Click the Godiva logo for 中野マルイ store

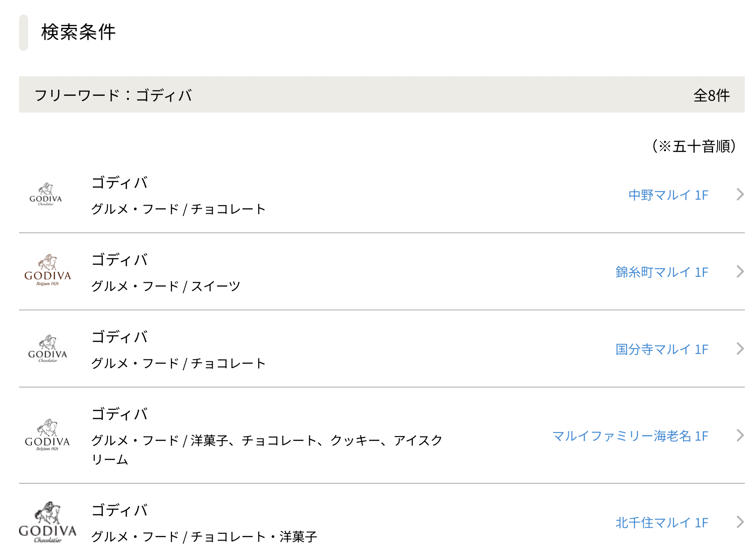click(x=46, y=195)
